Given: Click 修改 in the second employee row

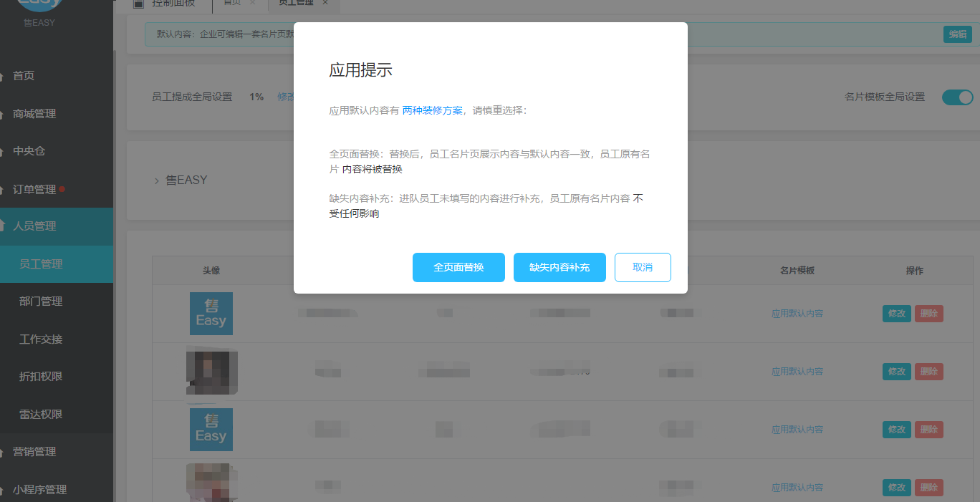Looking at the screenshot, I should pyautogui.click(x=897, y=372).
